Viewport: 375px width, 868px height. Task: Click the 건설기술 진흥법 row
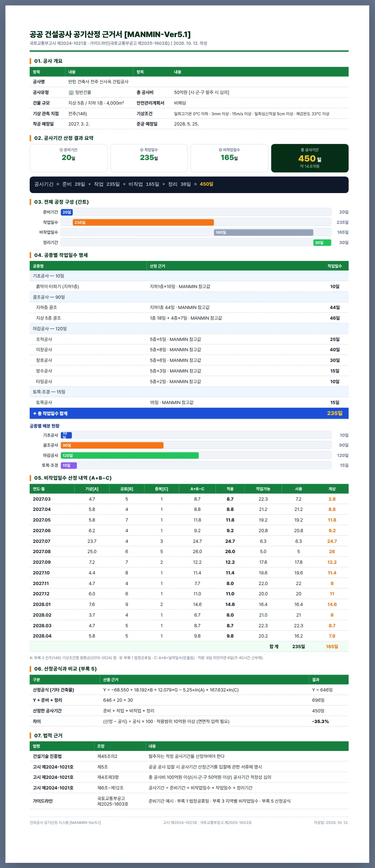pyautogui.click(x=189, y=756)
